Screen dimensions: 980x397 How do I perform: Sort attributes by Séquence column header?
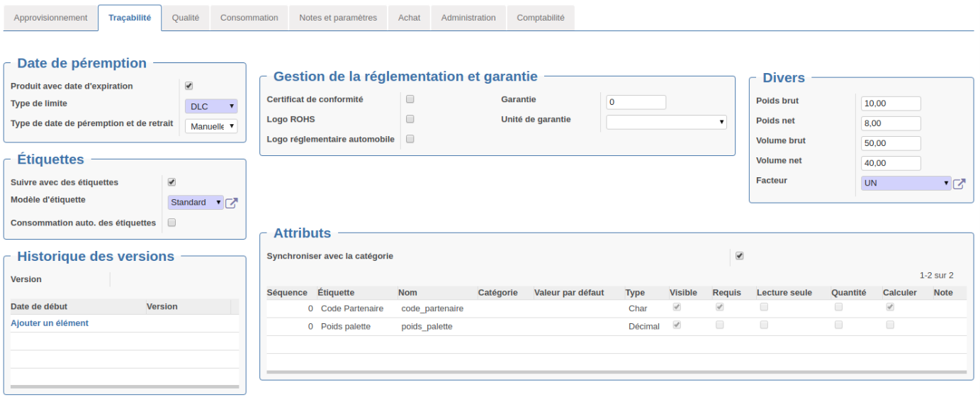(287, 292)
